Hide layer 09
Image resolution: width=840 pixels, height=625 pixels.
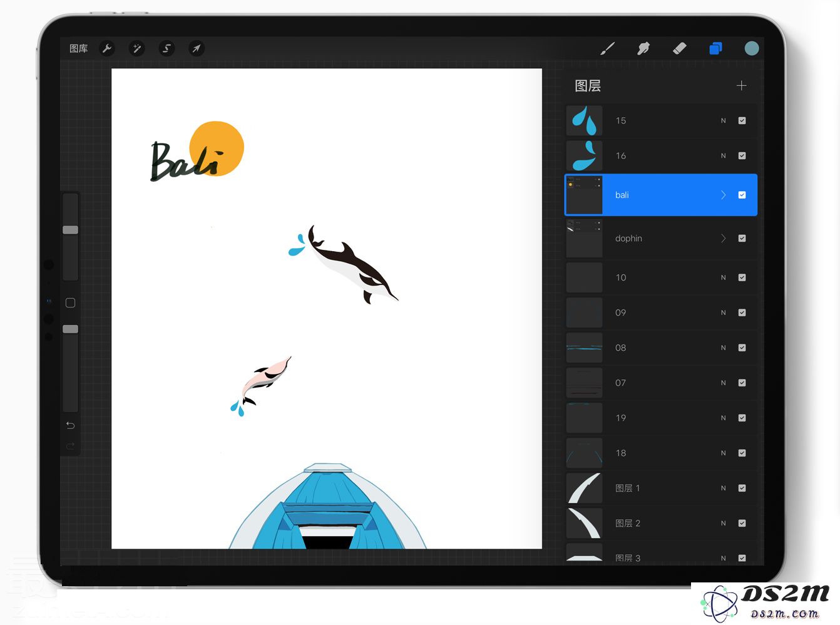point(742,312)
